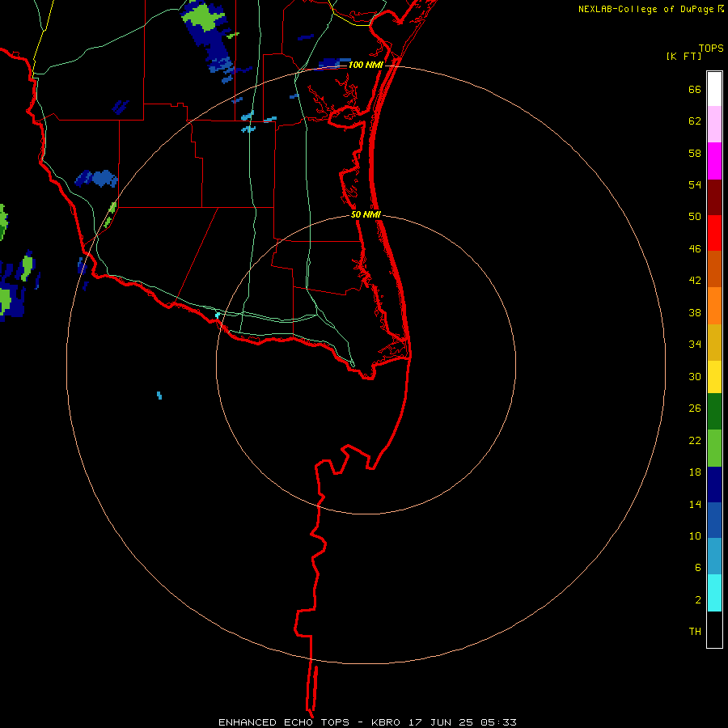
Task: Click the '42' legend value
Action: coord(695,281)
